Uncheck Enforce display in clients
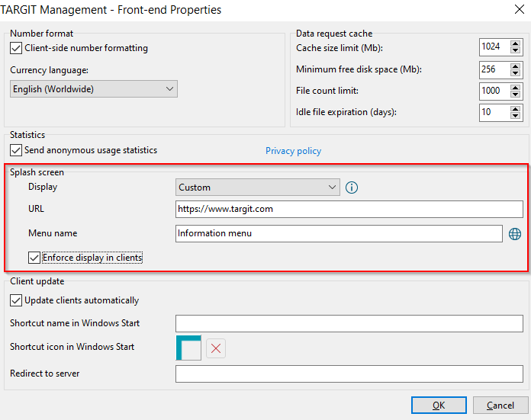 click(34, 258)
